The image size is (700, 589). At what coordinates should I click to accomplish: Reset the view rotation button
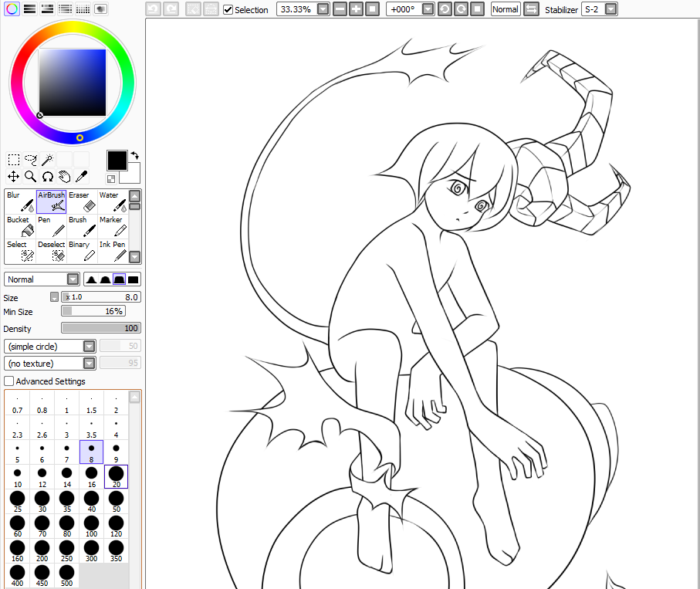pos(477,9)
